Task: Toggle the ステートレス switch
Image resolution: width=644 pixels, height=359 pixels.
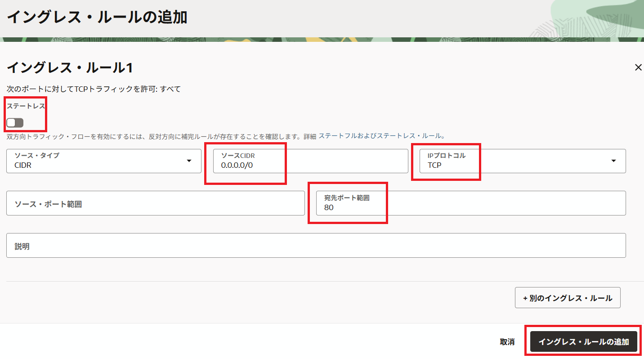Action: (x=15, y=123)
